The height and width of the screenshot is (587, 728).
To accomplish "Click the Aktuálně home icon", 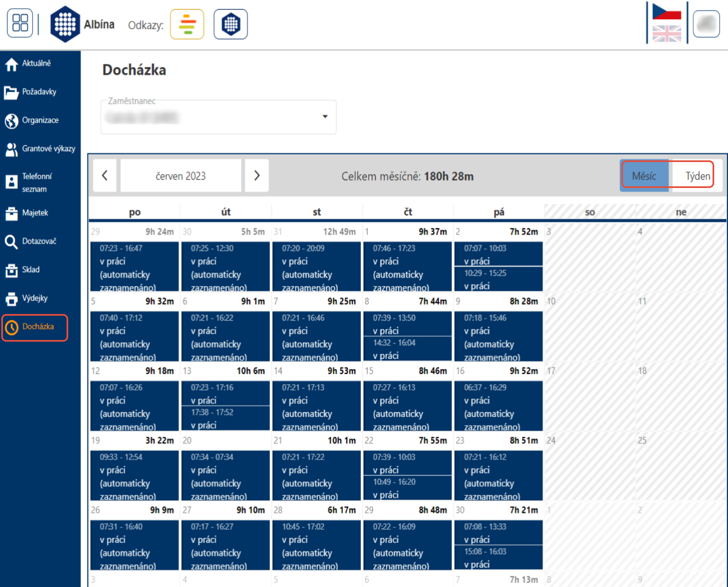I will (11, 64).
